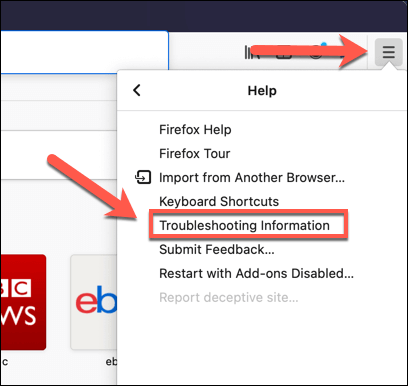Select Restart with Add-ons Disabled…
Viewport: 408px width, 386px height.
[x=256, y=274]
